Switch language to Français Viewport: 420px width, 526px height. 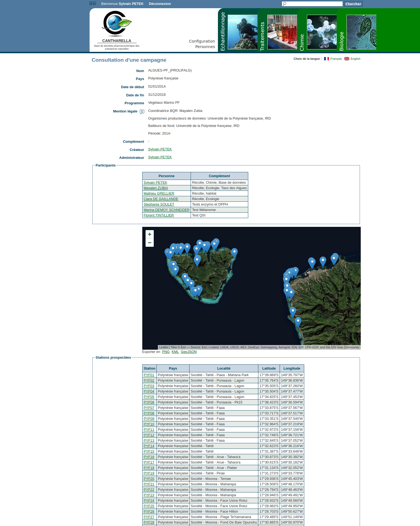pyautogui.click(x=336, y=59)
